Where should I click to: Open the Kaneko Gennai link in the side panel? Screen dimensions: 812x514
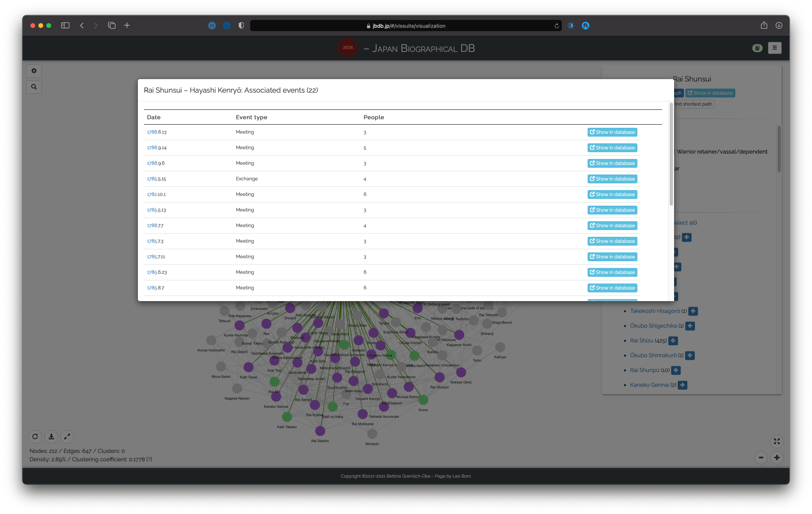649,385
